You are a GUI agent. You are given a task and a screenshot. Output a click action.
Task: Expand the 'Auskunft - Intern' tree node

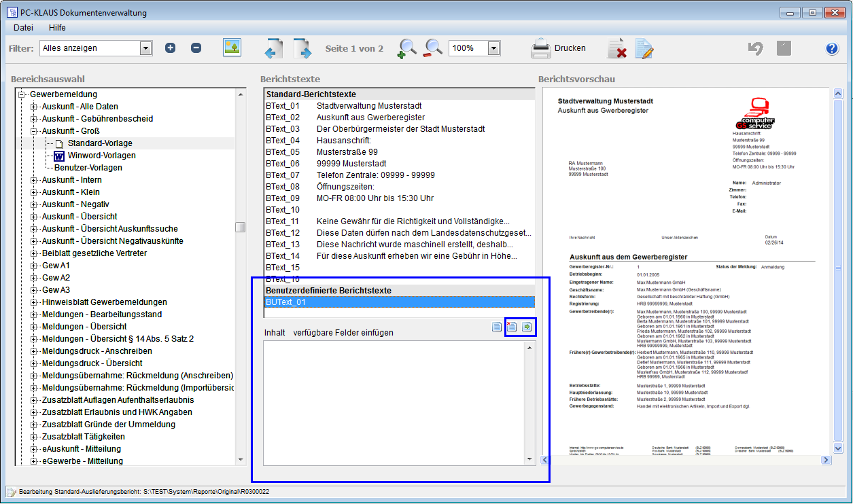(33, 180)
